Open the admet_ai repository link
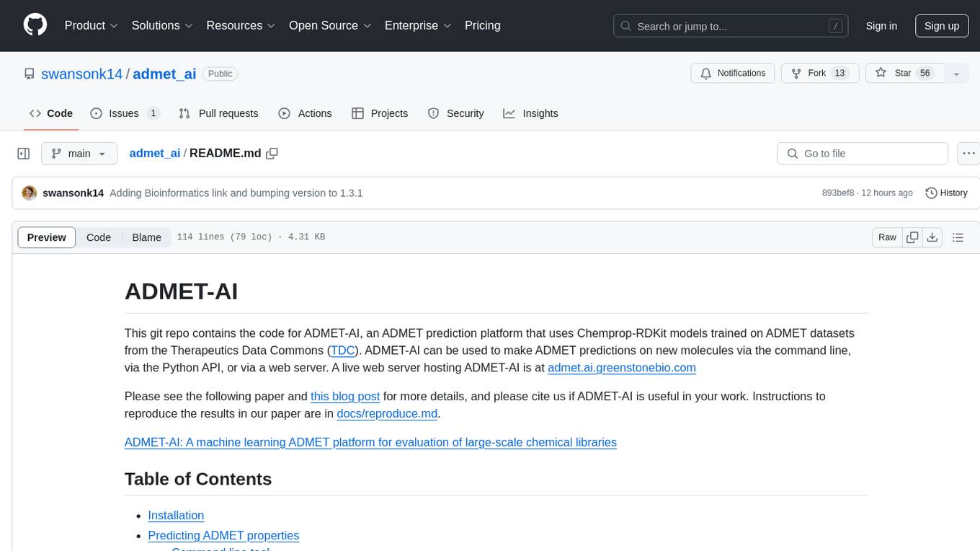This screenshot has width=980, height=551. tap(164, 74)
